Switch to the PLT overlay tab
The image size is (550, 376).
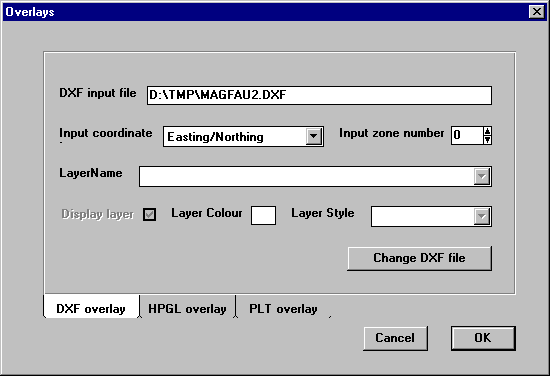tap(283, 308)
